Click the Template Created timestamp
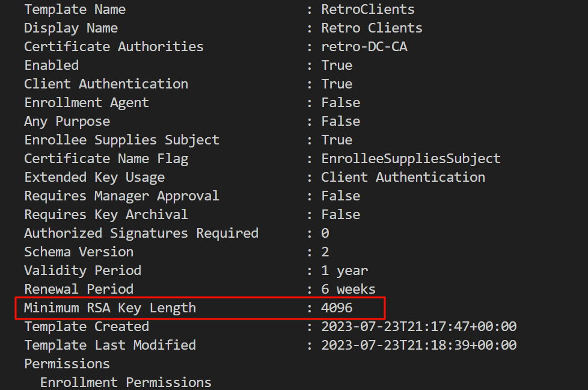588x390 pixels. (x=418, y=327)
